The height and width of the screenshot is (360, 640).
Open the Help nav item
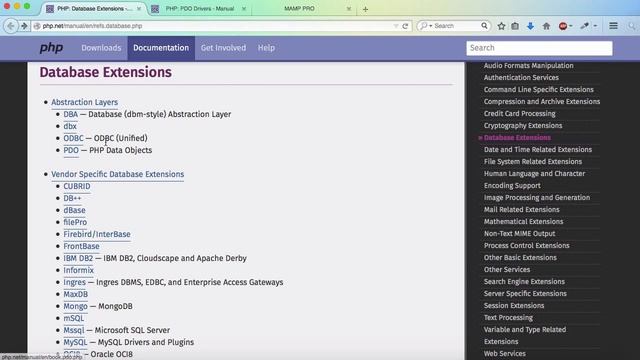tap(266, 48)
